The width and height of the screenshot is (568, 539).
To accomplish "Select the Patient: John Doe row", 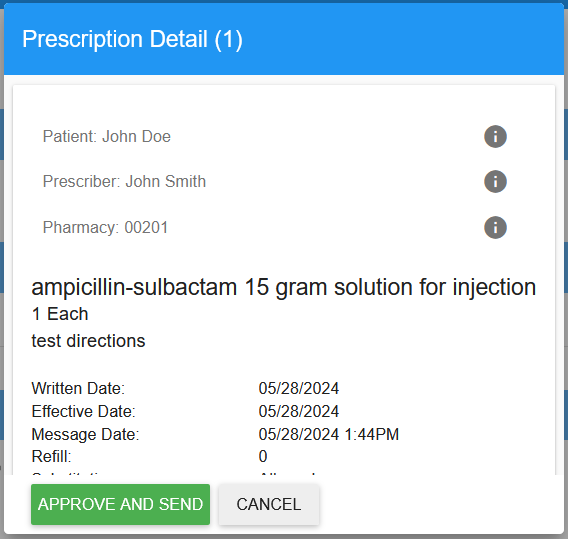I will coord(275,137).
